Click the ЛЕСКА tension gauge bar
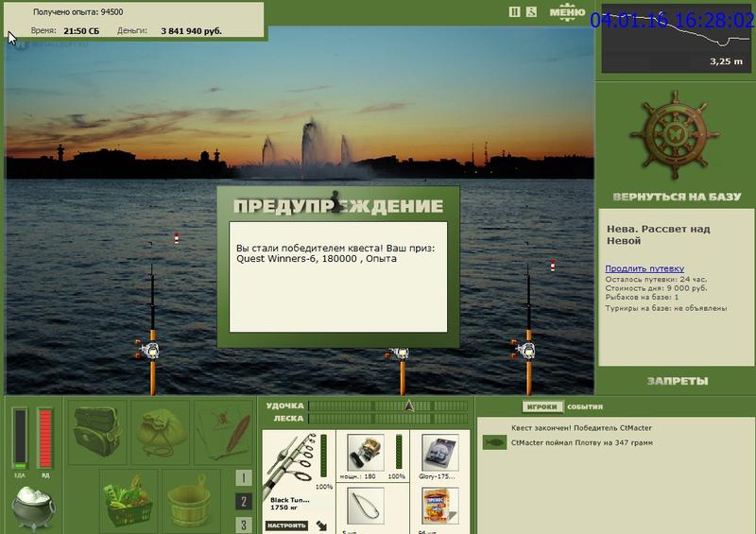Viewport: 756px width, 534px height. click(x=388, y=419)
